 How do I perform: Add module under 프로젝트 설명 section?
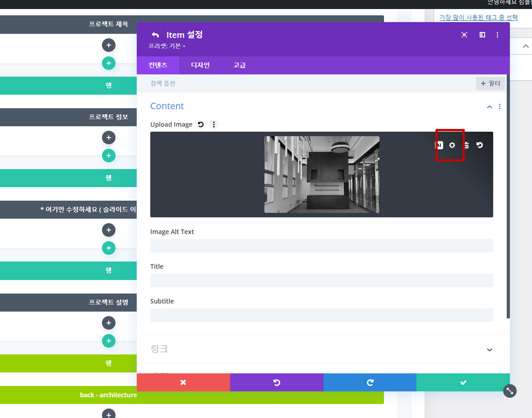pyautogui.click(x=109, y=323)
